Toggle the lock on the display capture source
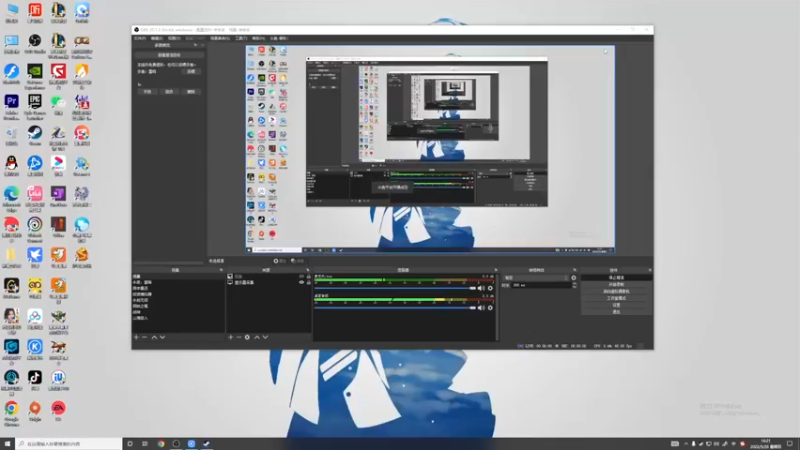This screenshot has width=800, height=450. [x=309, y=282]
